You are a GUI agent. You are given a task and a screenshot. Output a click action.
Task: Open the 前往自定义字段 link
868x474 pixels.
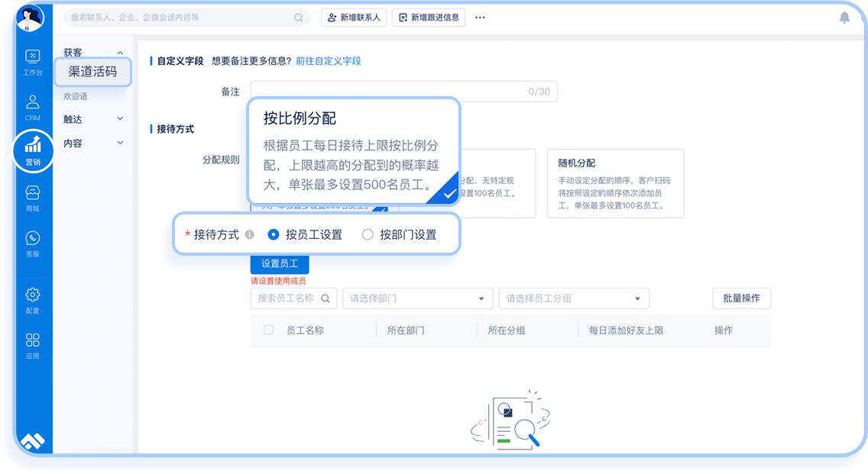click(x=330, y=61)
